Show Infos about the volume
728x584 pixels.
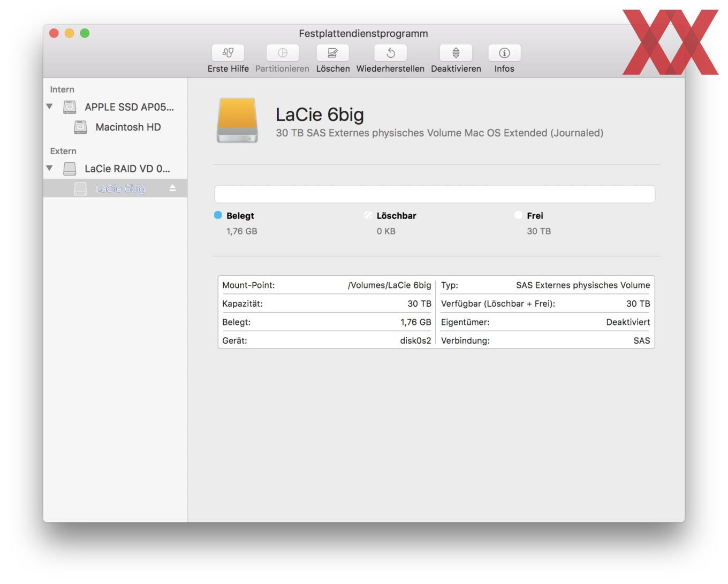pyautogui.click(x=504, y=52)
